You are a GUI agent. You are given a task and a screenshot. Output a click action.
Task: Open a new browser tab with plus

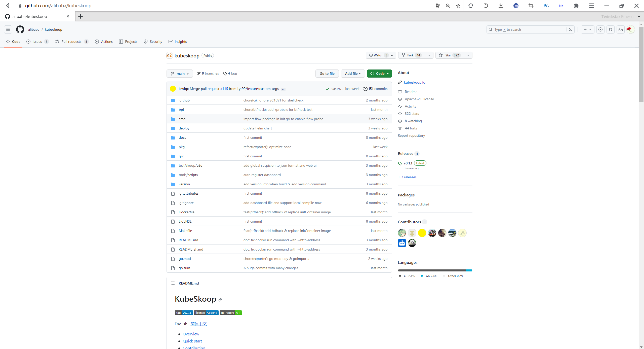(80, 16)
